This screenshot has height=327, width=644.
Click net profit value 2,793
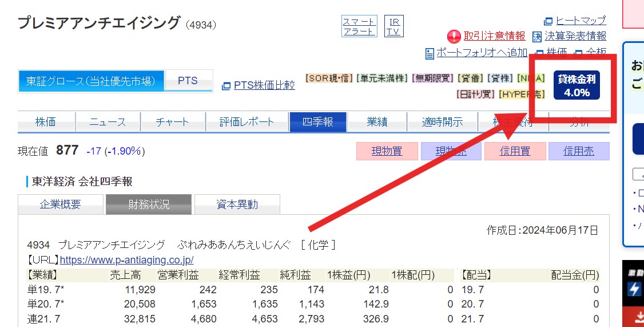coord(311,319)
